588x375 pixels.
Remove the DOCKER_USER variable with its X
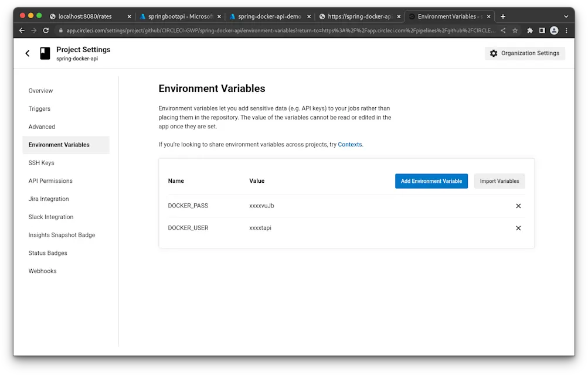tap(518, 228)
